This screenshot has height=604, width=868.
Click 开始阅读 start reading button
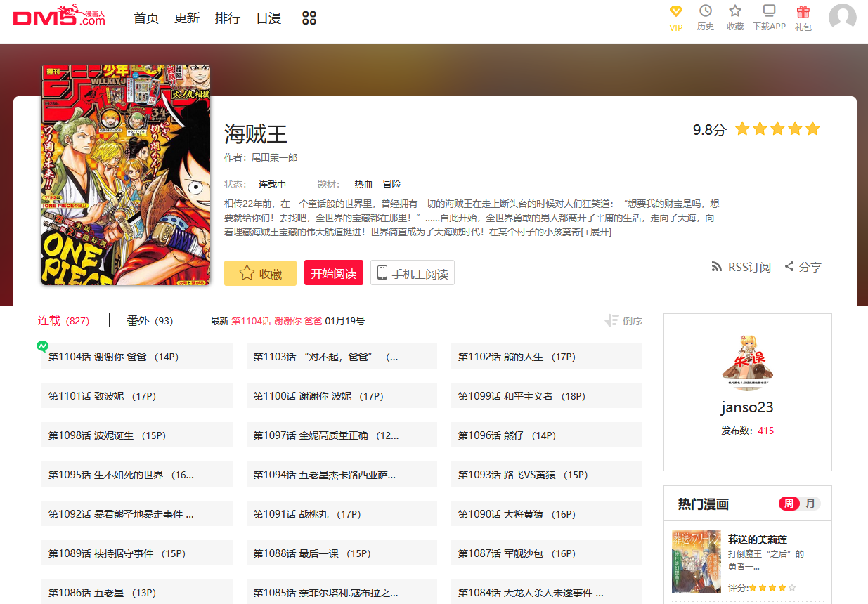click(x=334, y=273)
